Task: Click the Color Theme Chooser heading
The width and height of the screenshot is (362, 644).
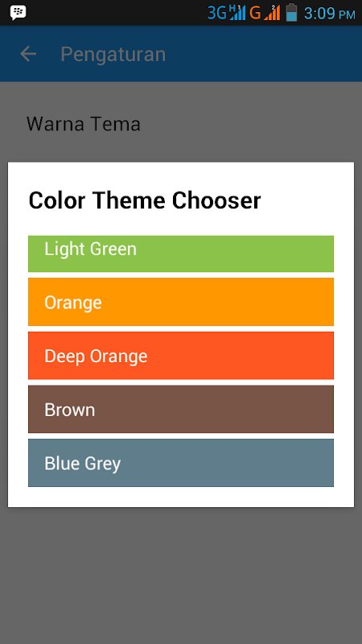Action: click(145, 200)
